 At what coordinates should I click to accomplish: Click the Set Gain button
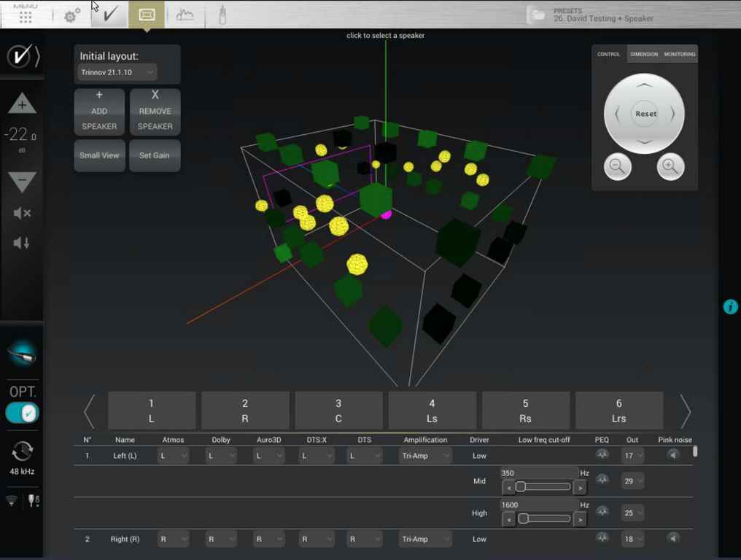click(x=155, y=155)
